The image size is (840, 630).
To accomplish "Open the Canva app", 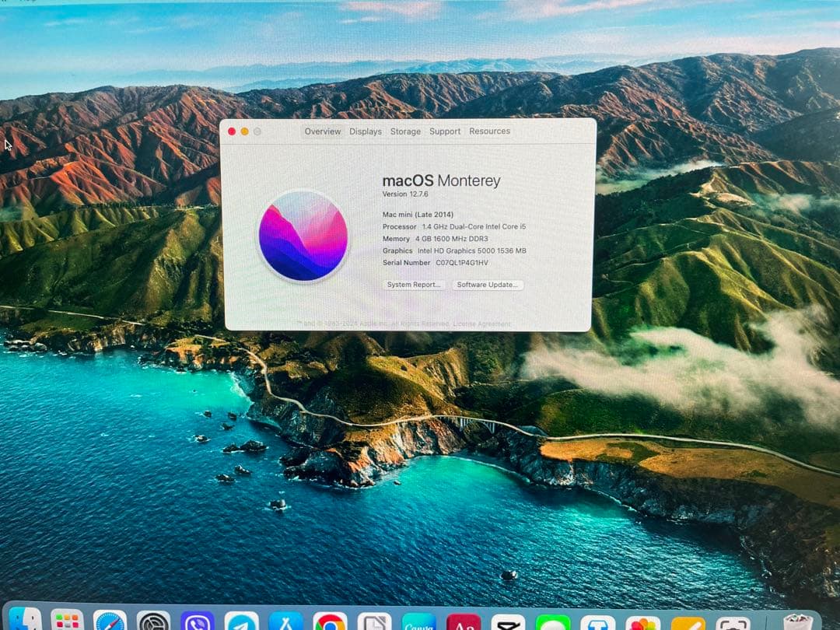I will [x=420, y=622].
